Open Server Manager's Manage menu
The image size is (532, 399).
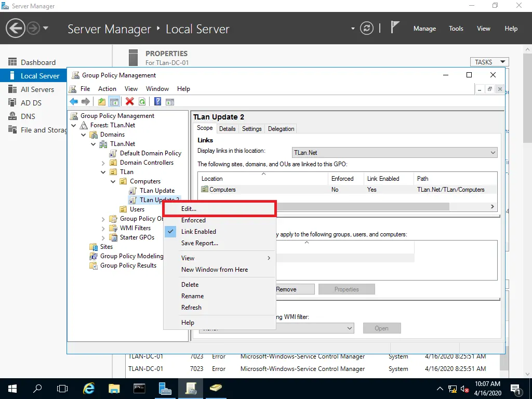coord(424,29)
